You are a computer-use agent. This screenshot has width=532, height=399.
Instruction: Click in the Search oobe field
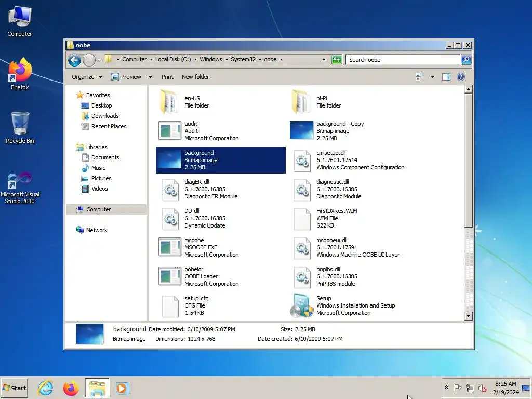(403, 60)
